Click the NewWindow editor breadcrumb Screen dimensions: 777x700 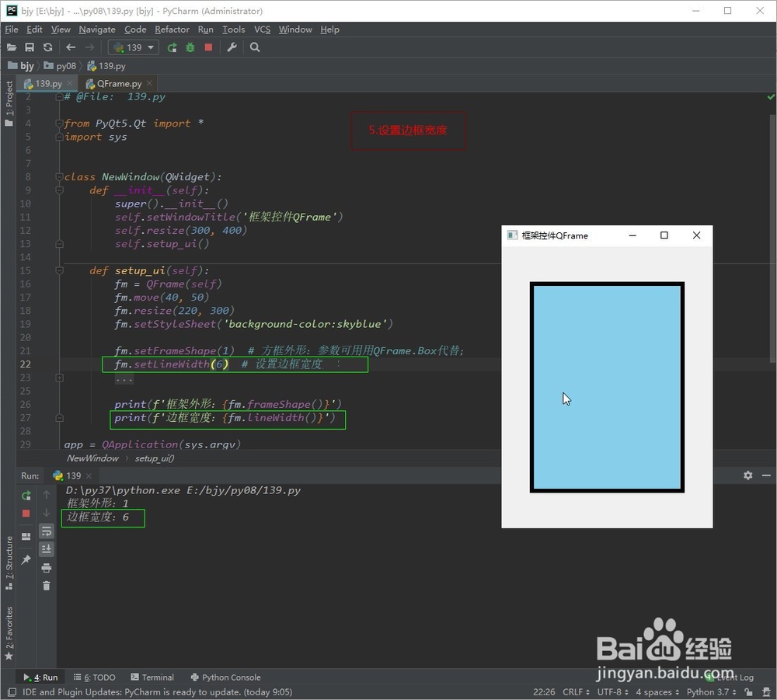click(x=92, y=458)
